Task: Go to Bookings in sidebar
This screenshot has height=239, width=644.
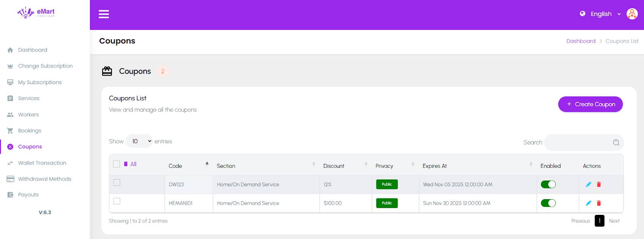Action: click(29, 131)
